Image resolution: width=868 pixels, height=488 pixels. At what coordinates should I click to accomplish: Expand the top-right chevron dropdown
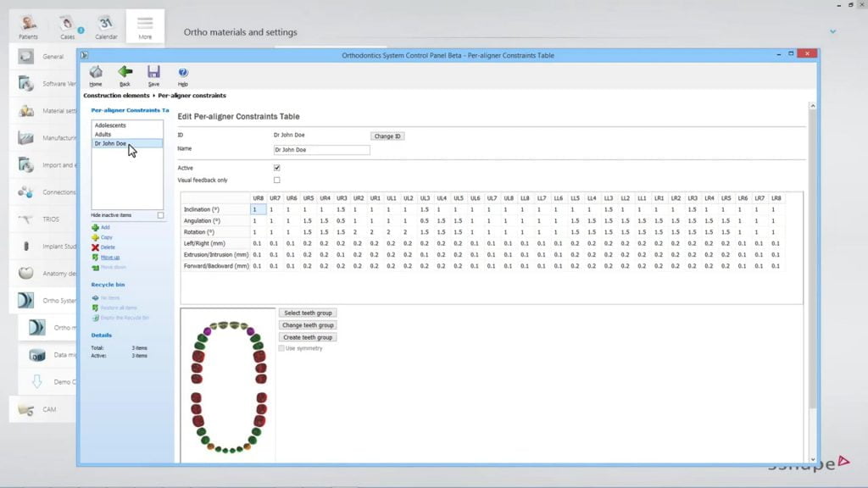[833, 31]
